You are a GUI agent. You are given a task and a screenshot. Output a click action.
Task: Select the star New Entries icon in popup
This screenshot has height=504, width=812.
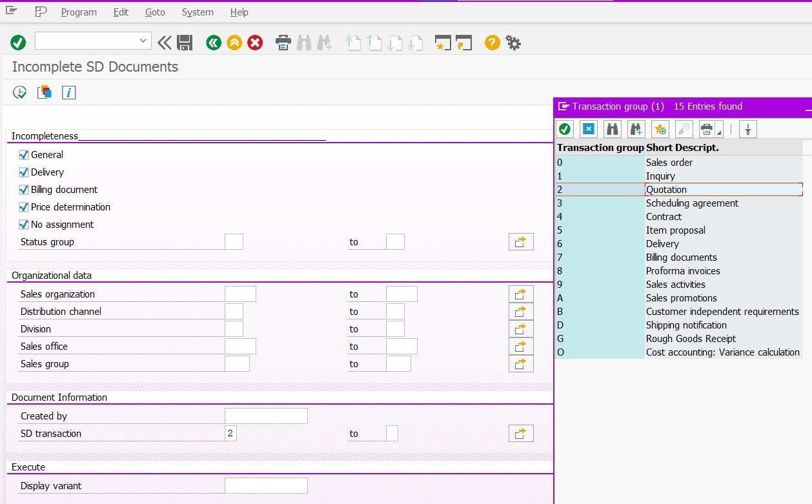pyautogui.click(x=660, y=128)
